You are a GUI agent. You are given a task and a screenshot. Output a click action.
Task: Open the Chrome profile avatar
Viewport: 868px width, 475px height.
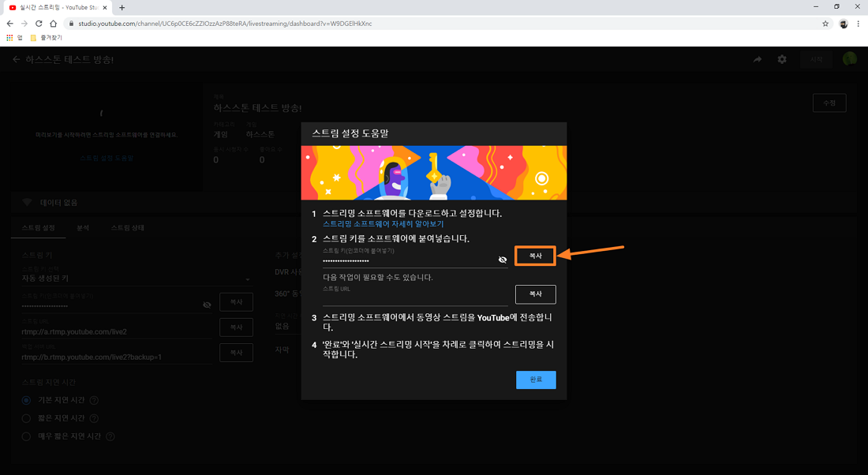[844, 24]
